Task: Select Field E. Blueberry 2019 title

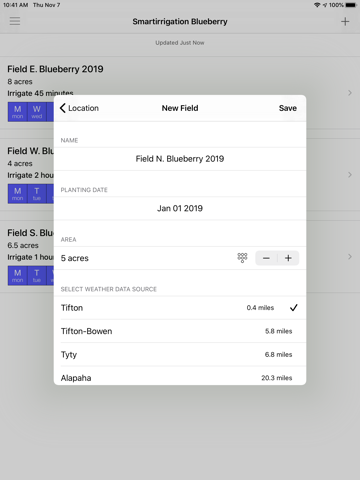Action: click(55, 69)
